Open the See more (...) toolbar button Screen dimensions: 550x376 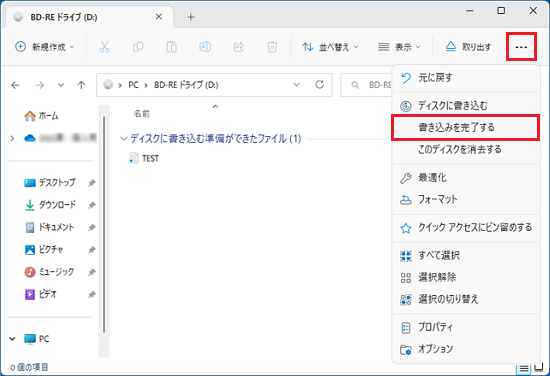(521, 47)
